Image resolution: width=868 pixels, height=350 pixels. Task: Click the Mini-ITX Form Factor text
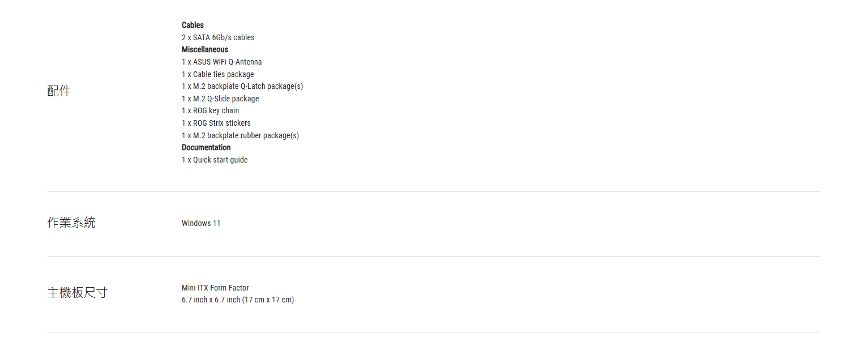pos(215,288)
